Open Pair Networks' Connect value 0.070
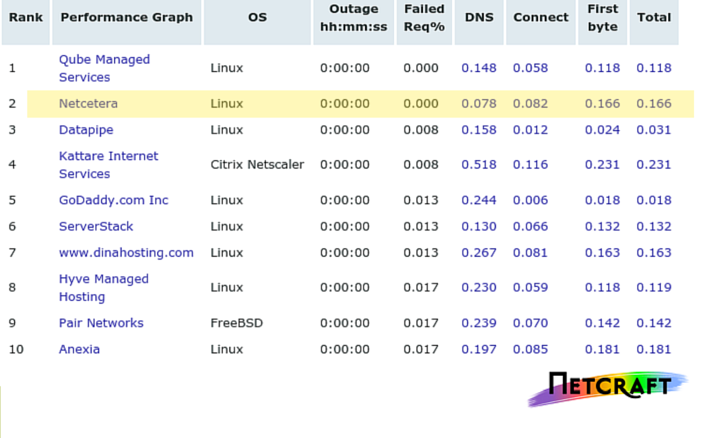 coord(530,323)
